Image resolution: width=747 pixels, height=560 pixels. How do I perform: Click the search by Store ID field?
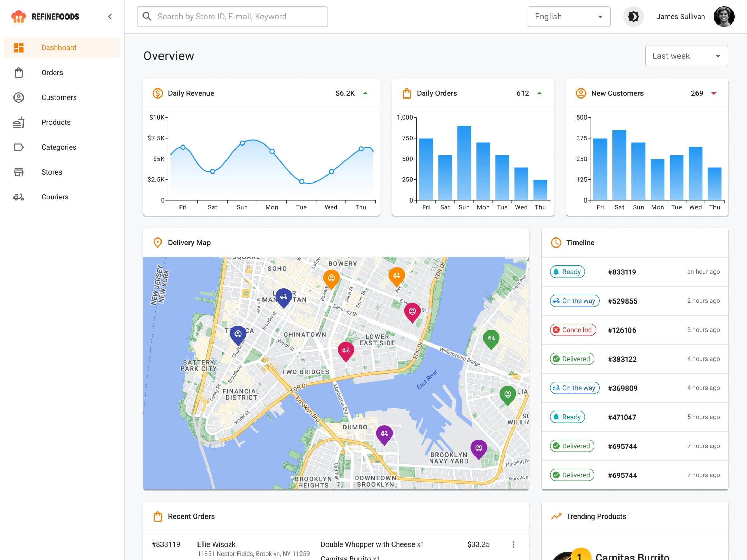click(232, 17)
